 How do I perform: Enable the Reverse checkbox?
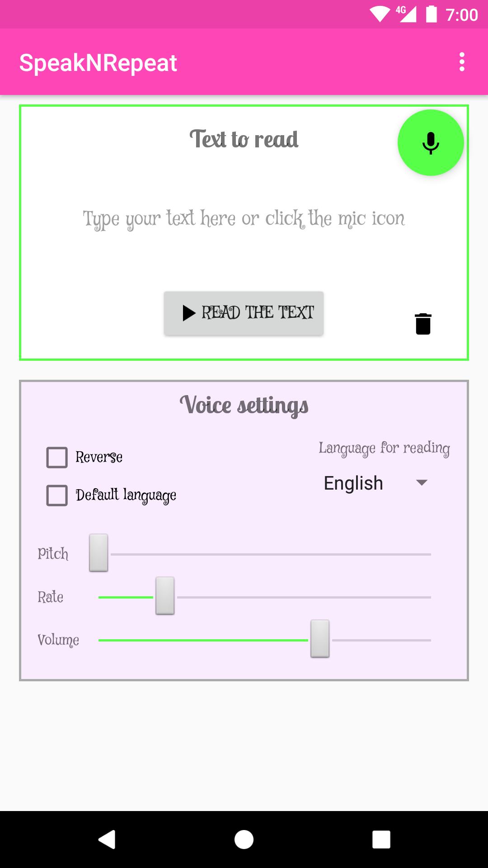coord(57,458)
